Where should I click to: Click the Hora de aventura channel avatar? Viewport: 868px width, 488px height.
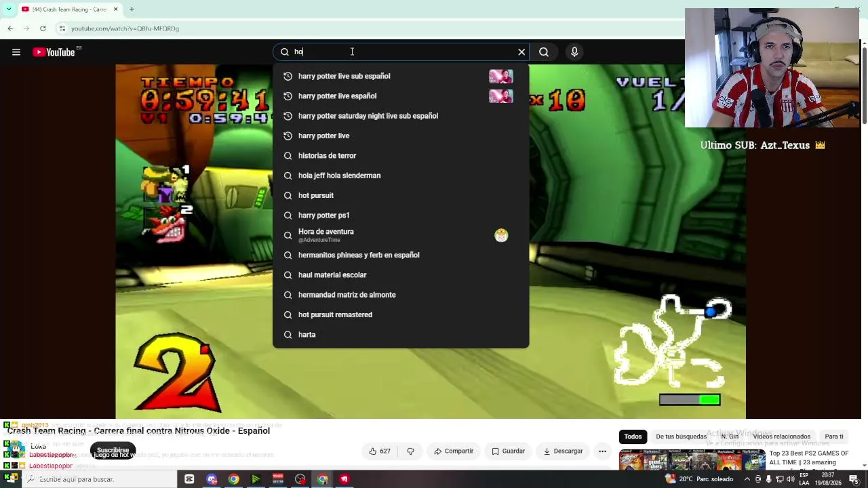pyautogui.click(x=501, y=235)
